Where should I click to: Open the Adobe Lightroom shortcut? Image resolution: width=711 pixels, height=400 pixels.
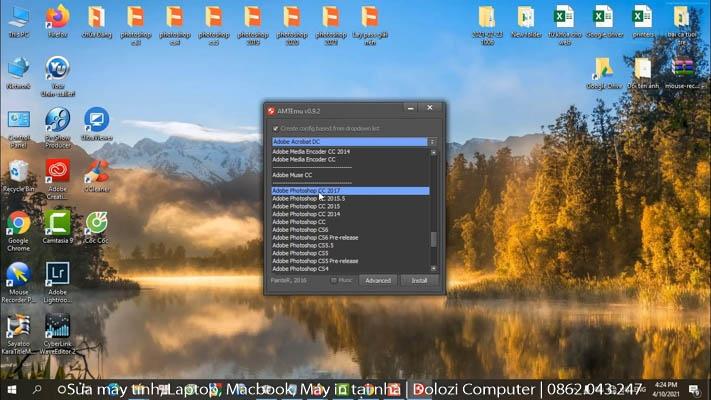pyautogui.click(x=57, y=276)
